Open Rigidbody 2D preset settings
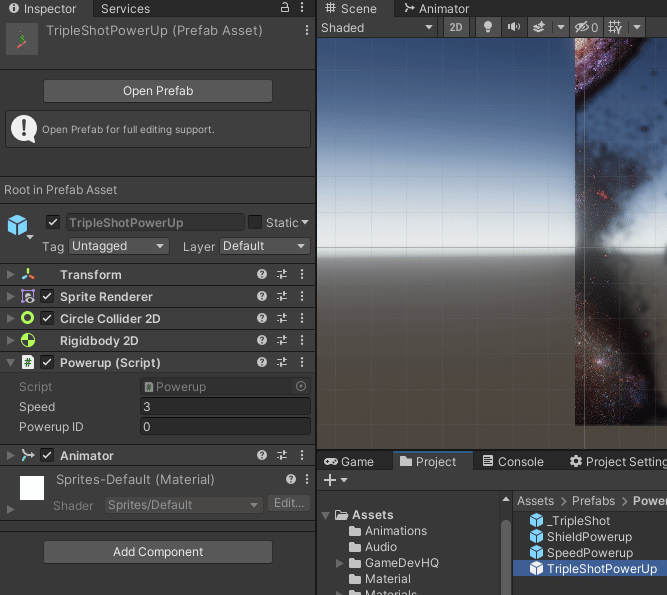Screen dimensions: 667x595 [282, 340]
